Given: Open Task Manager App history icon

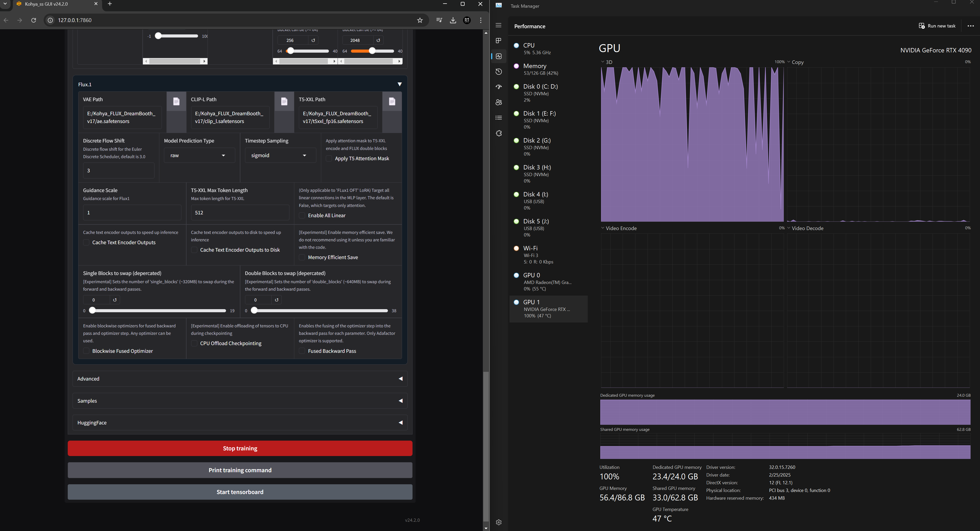Looking at the screenshot, I should (499, 72).
